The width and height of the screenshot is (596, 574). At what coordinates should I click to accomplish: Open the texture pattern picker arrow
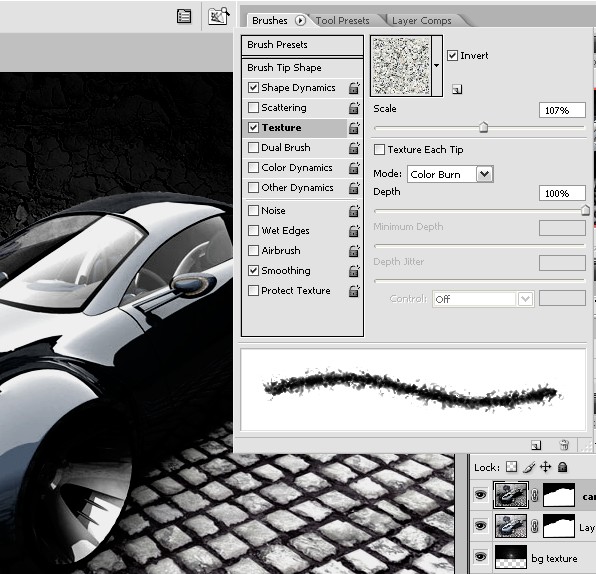pos(437,66)
